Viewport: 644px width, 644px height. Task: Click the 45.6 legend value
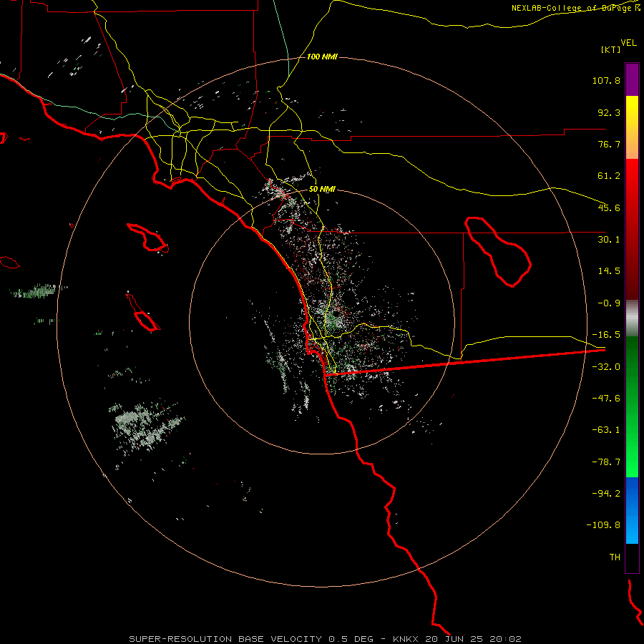point(609,208)
